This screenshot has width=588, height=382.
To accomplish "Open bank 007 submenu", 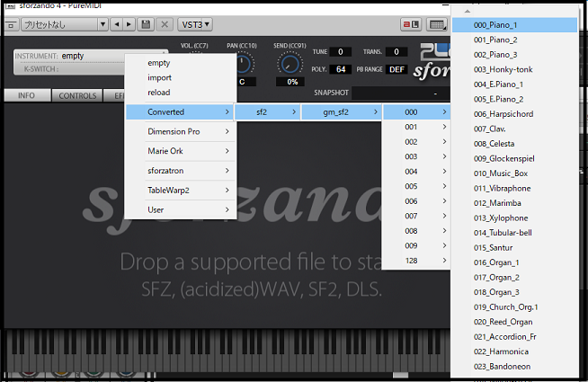I will coord(416,216).
